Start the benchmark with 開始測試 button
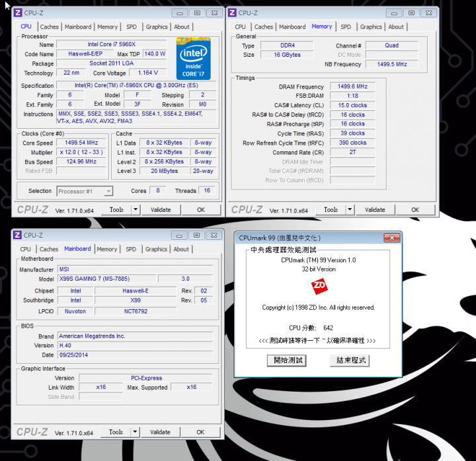This screenshot has height=461, width=476. 286,361
